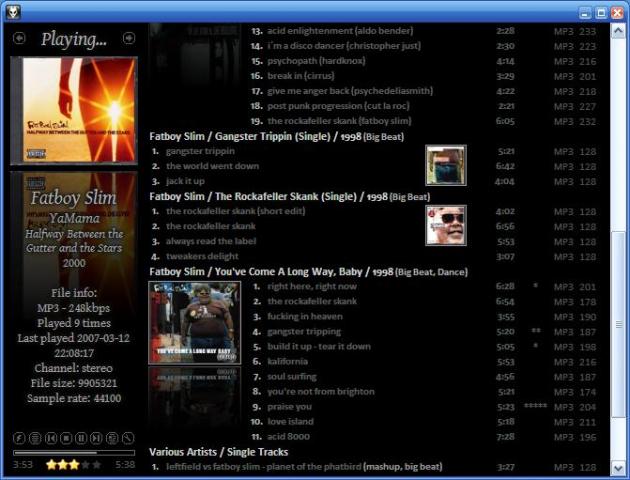The image size is (630, 480).
Task: Go to next panel with right arrow
Action: click(x=129, y=38)
